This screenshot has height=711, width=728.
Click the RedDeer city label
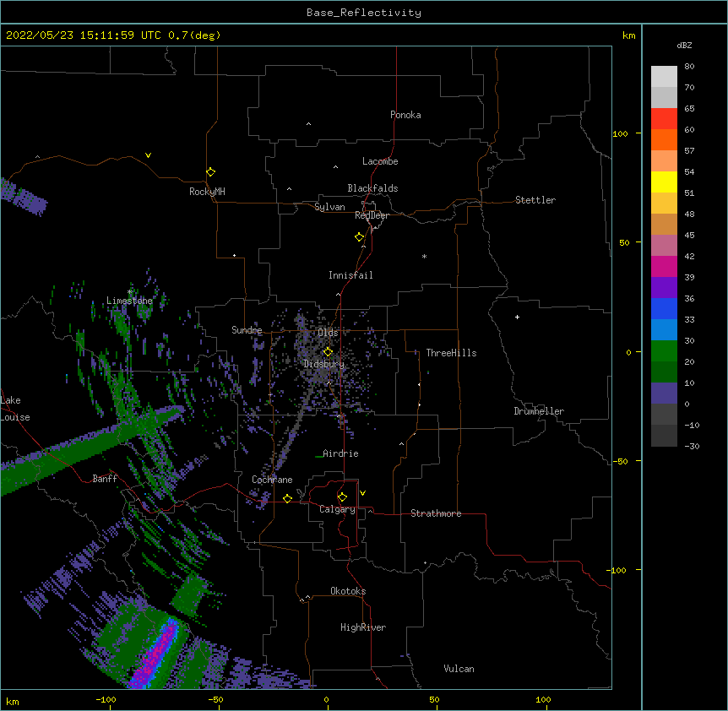[372, 215]
